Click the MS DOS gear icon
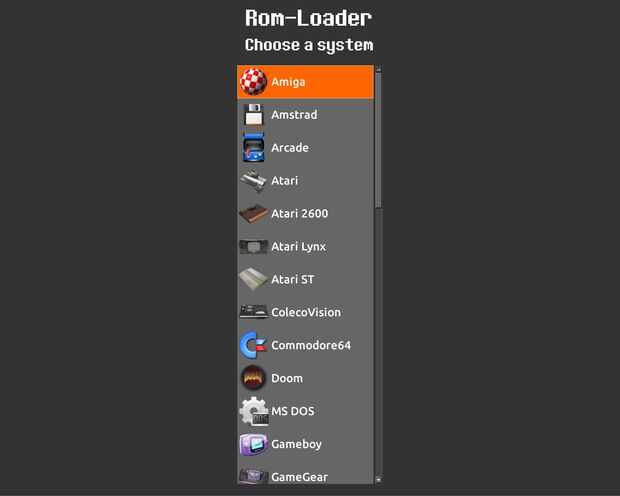This screenshot has width=620, height=496. click(253, 411)
